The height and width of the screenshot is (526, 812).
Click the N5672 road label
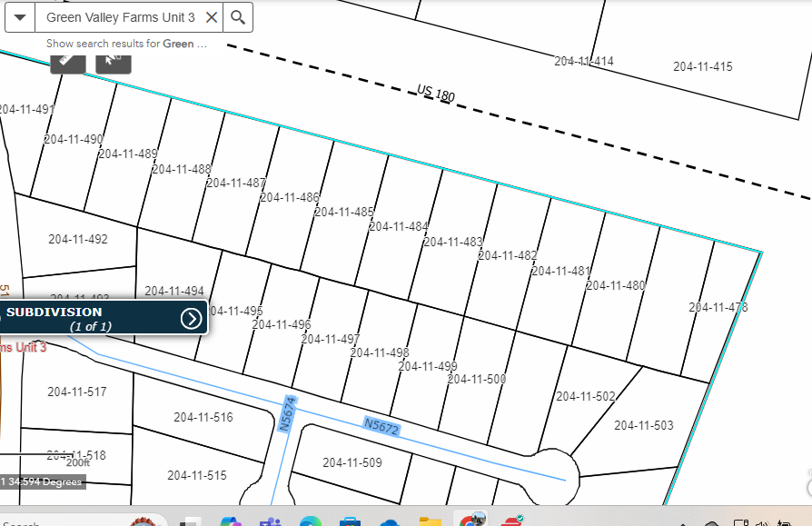coord(381,425)
